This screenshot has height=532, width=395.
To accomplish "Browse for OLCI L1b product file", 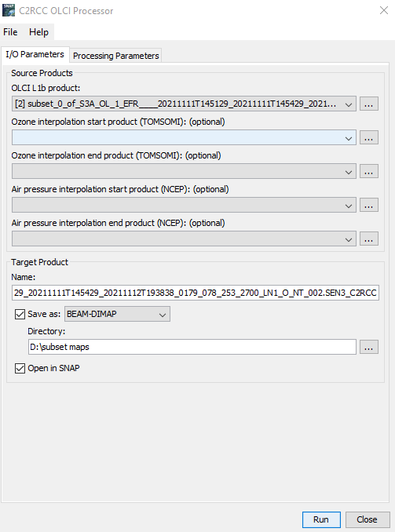I will coord(369,104).
